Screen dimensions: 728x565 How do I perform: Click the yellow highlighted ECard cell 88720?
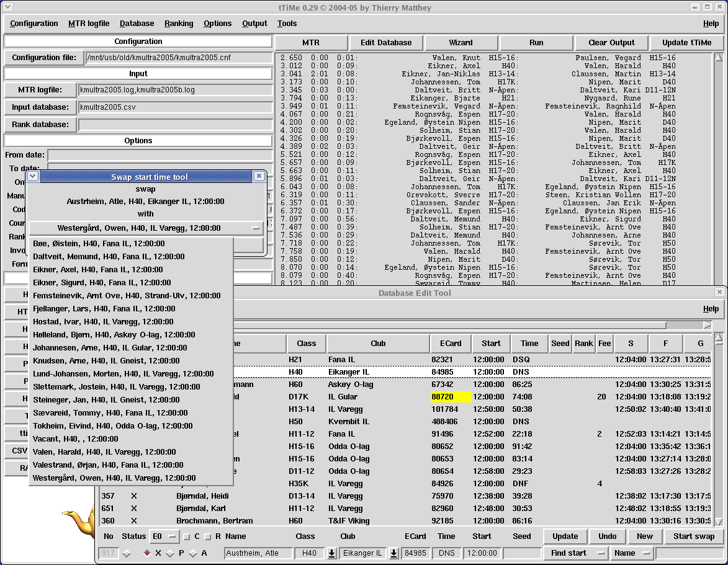[x=451, y=397]
